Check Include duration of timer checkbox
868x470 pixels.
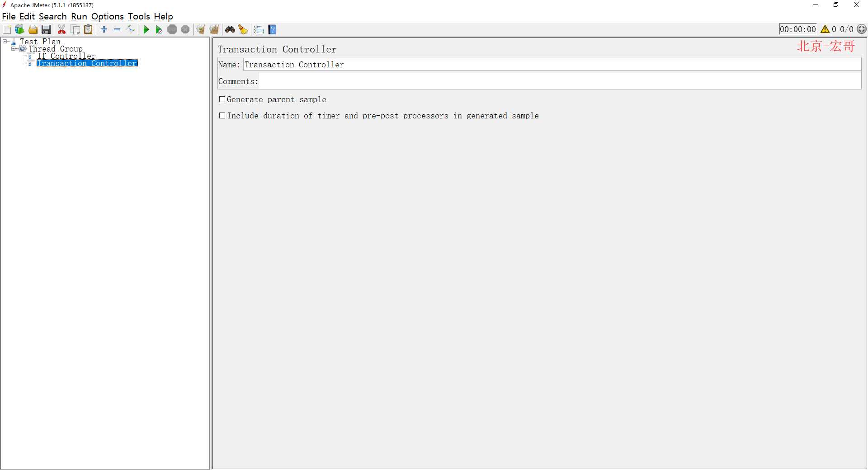(x=222, y=116)
